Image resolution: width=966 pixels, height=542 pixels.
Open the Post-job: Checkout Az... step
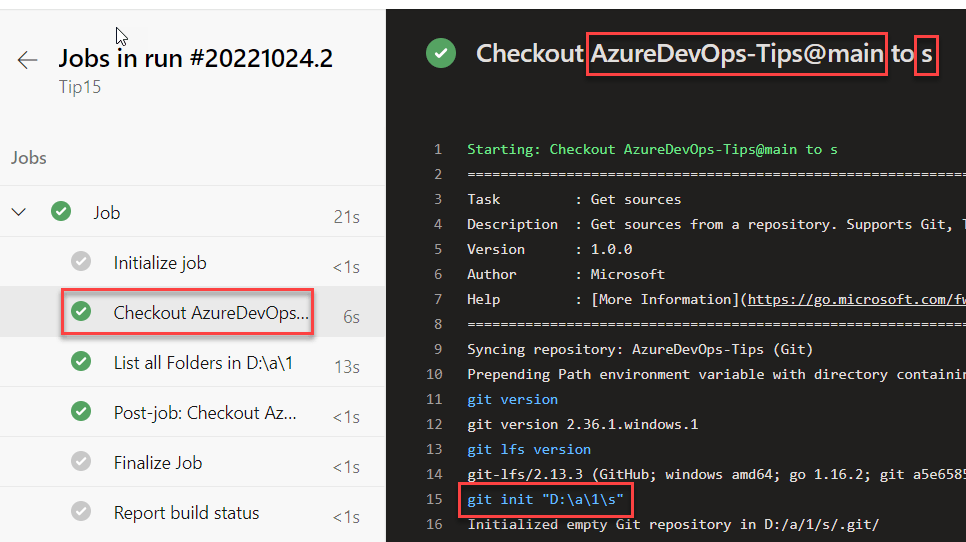(193, 412)
